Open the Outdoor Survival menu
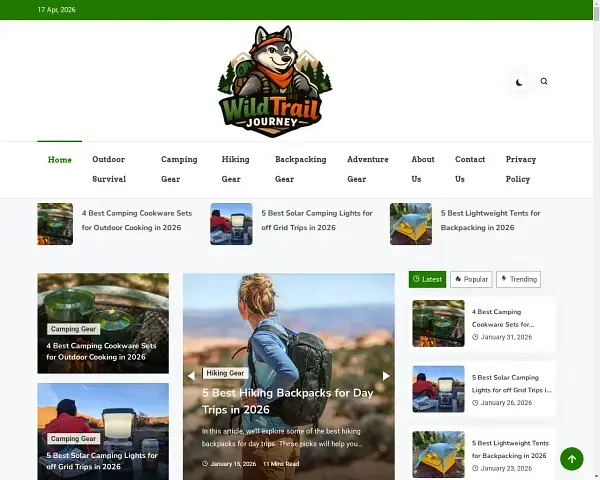Screen dimensions: 600x480 click(x=109, y=169)
